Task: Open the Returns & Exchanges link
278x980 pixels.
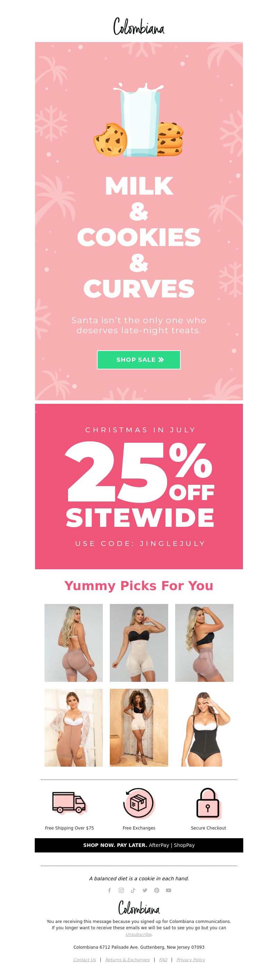Action: pyautogui.click(x=128, y=959)
